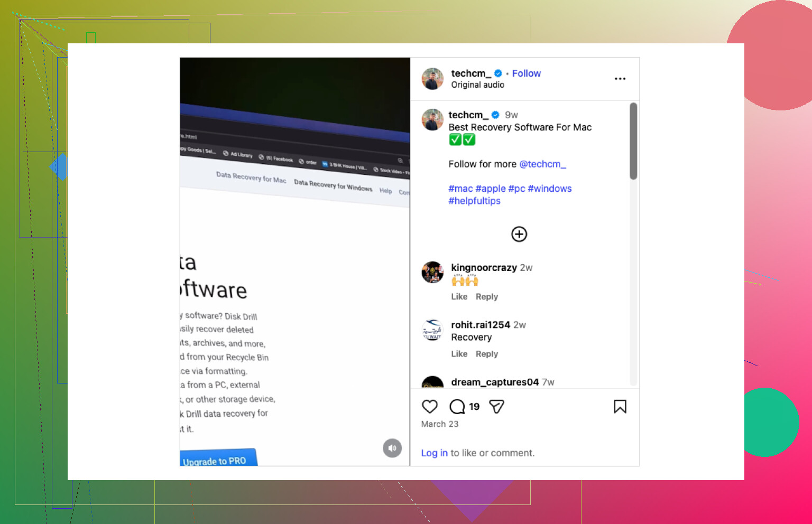The width and height of the screenshot is (812, 524).
Task: Reply to kingnoorcrazy's comment
Action: click(487, 297)
